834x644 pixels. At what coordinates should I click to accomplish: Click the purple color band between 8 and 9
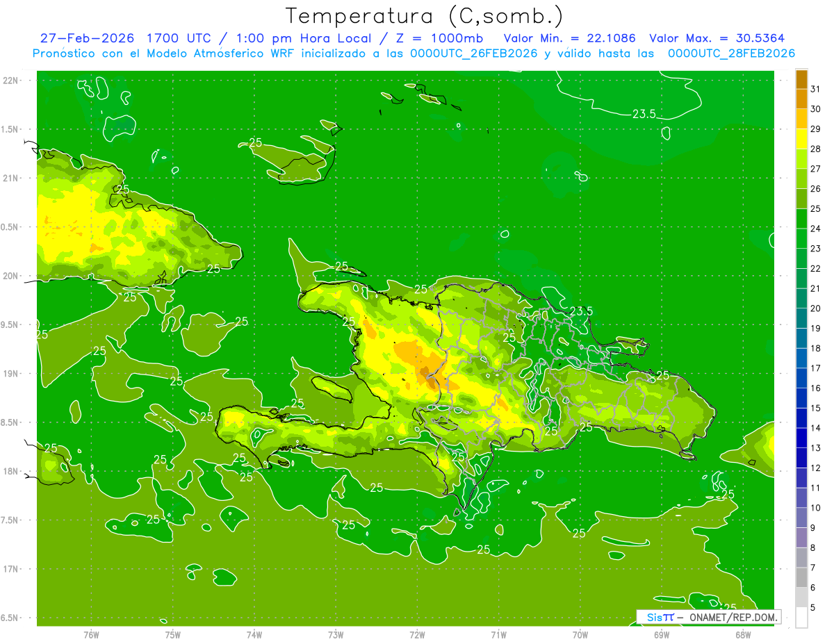coord(802,538)
